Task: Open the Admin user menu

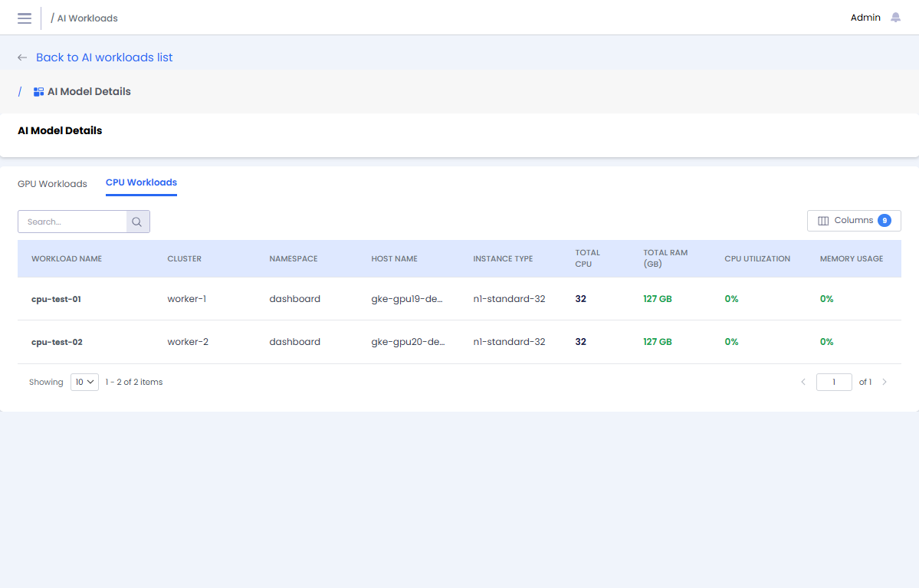Action: [865, 18]
